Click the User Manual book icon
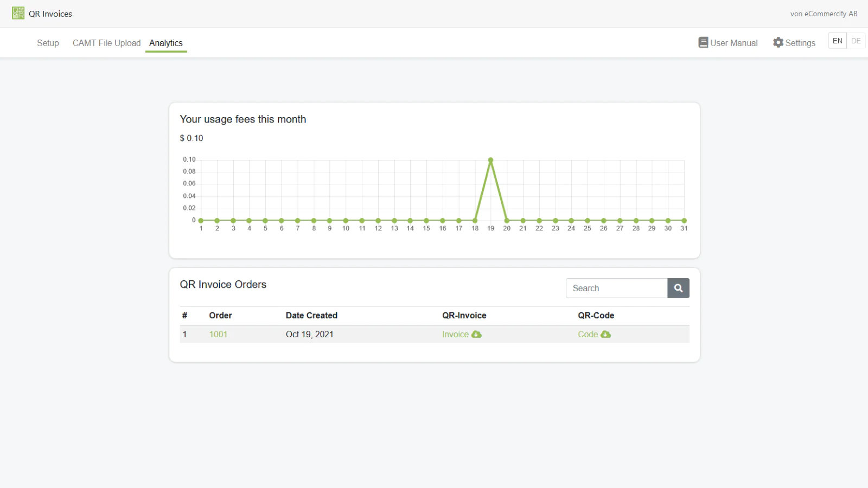This screenshot has width=868, height=488. coord(703,42)
